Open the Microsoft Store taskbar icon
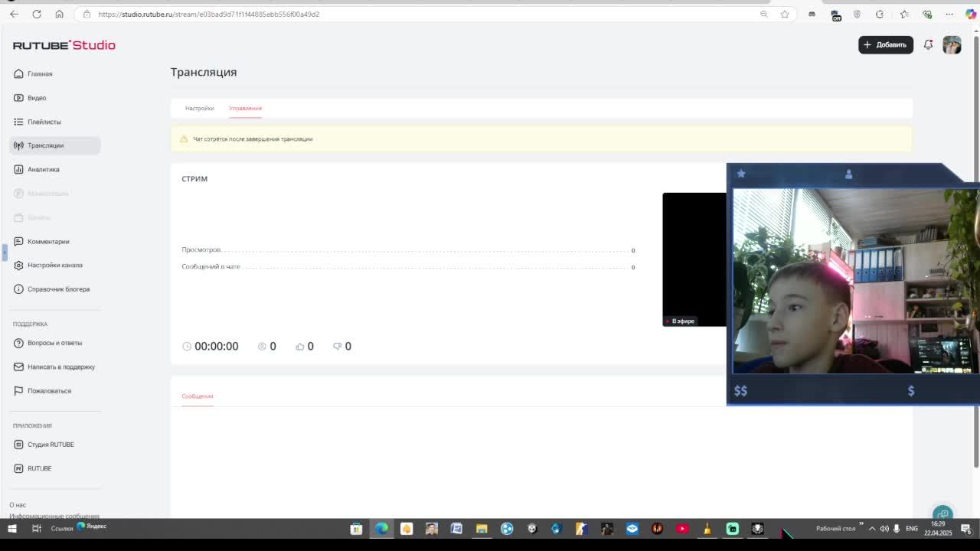Image resolution: width=980 pixels, height=551 pixels. click(356, 528)
